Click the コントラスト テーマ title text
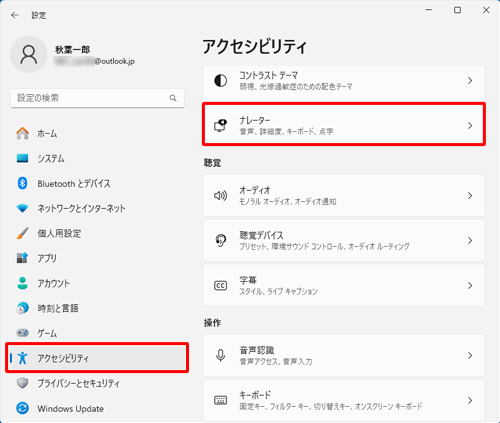Image resolution: width=500 pixels, height=423 pixels. pyautogui.click(x=268, y=75)
